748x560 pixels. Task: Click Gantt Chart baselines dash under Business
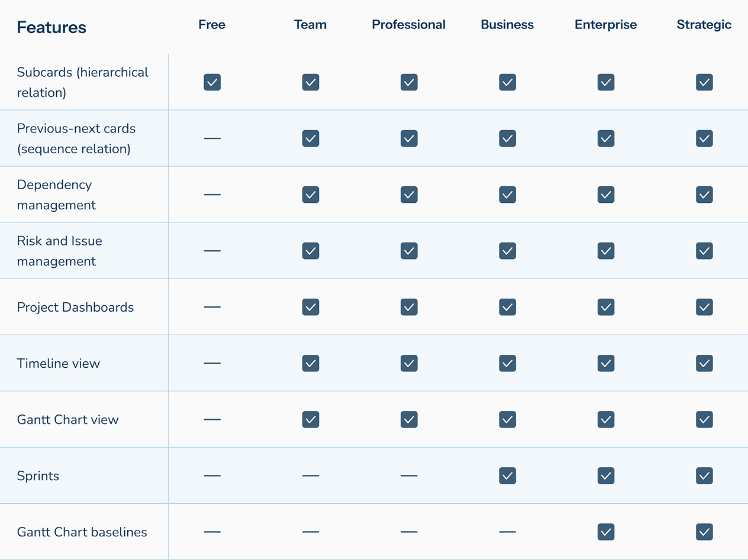coord(507,532)
